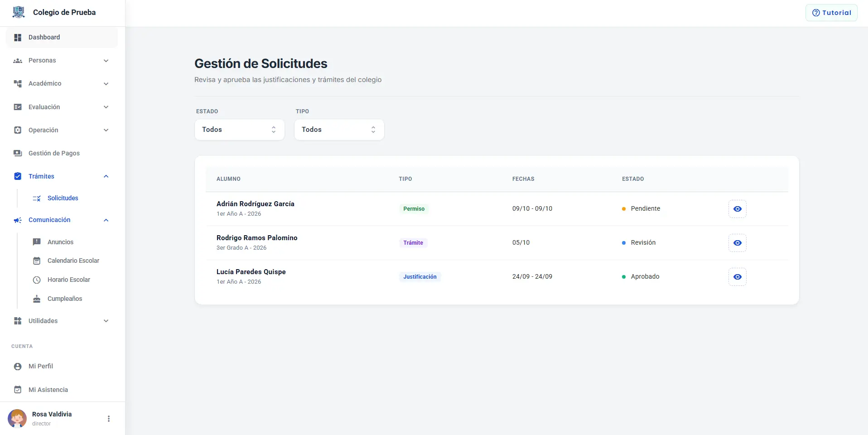Click Rosa Valdivia's avatar picture
The width and height of the screenshot is (868, 435).
[17, 419]
